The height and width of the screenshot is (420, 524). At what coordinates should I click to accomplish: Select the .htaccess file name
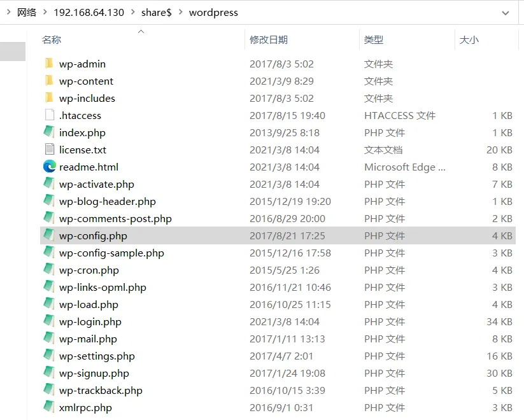(80, 116)
